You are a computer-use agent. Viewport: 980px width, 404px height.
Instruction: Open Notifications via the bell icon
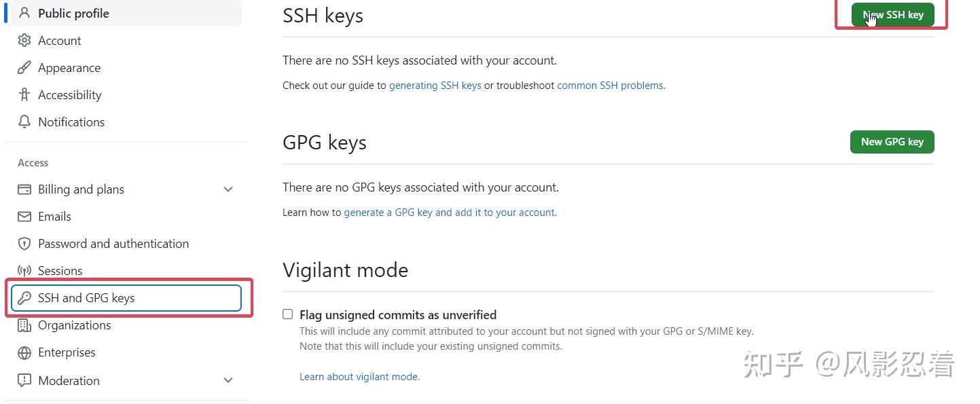coord(24,122)
